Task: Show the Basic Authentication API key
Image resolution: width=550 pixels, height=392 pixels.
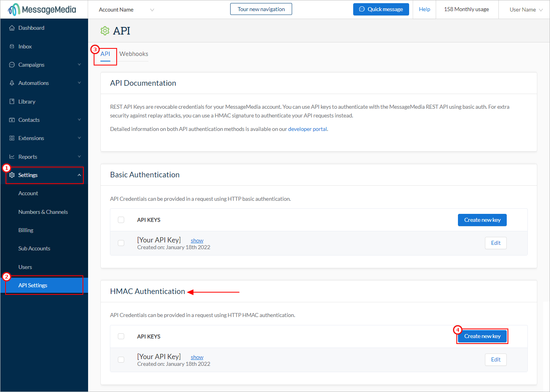Action: coord(197,240)
